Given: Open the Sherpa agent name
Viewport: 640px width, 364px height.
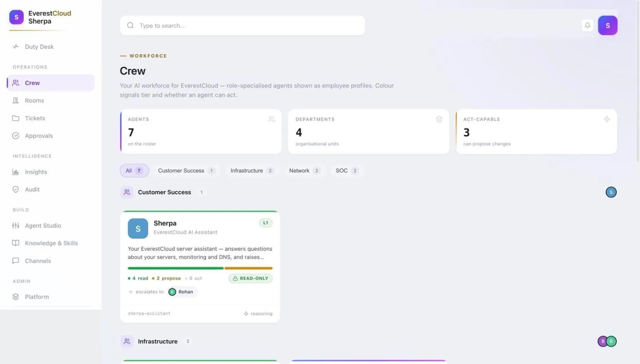Looking at the screenshot, I should pos(165,223).
